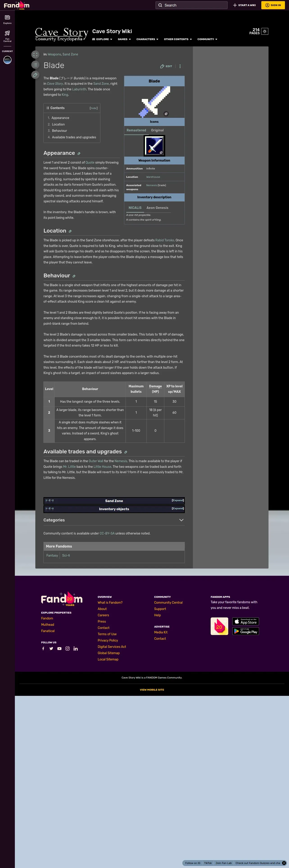Screen dimensions: 289x868
Task: Open the table of contents list icon
Action: click(35, 65)
